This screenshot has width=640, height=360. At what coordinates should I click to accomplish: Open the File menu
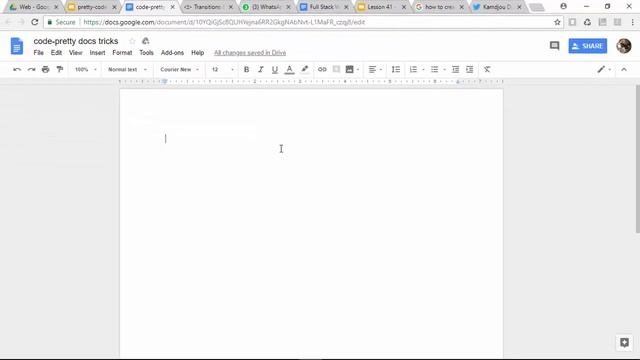(38, 53)
